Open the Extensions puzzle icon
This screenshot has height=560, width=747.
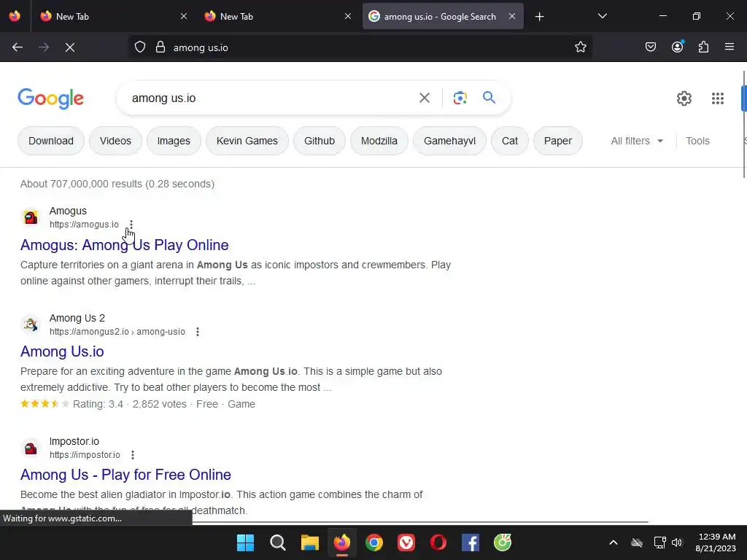703,47
